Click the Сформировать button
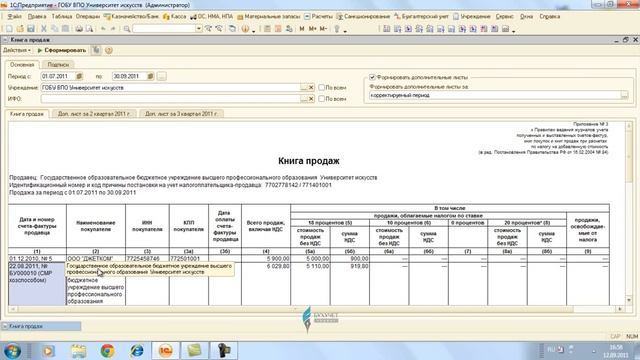 tap(62, 50)
